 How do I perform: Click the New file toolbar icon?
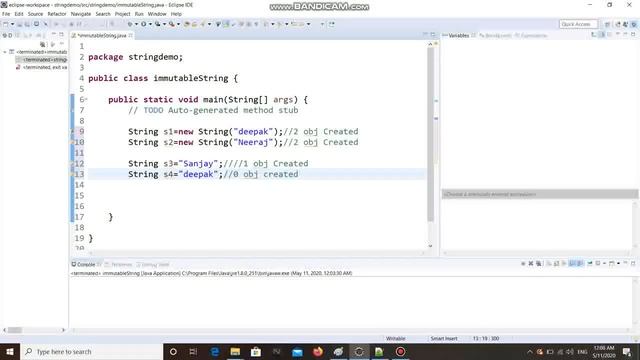coord(5,24)
